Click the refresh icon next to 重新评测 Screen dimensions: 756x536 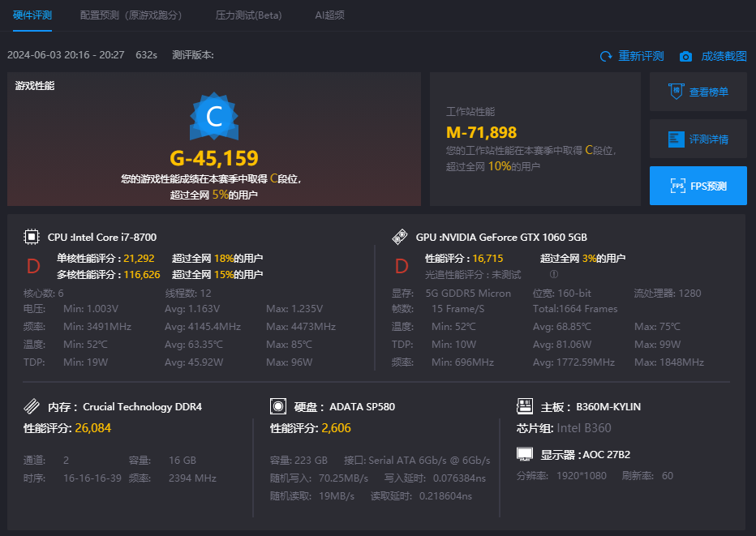[x=604, y=56]
